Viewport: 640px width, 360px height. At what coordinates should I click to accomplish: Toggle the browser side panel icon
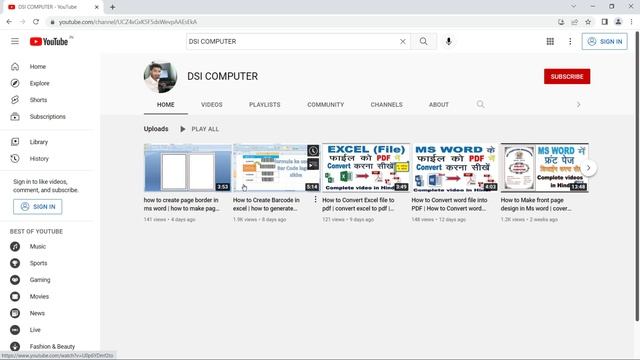tap(604, 22)
